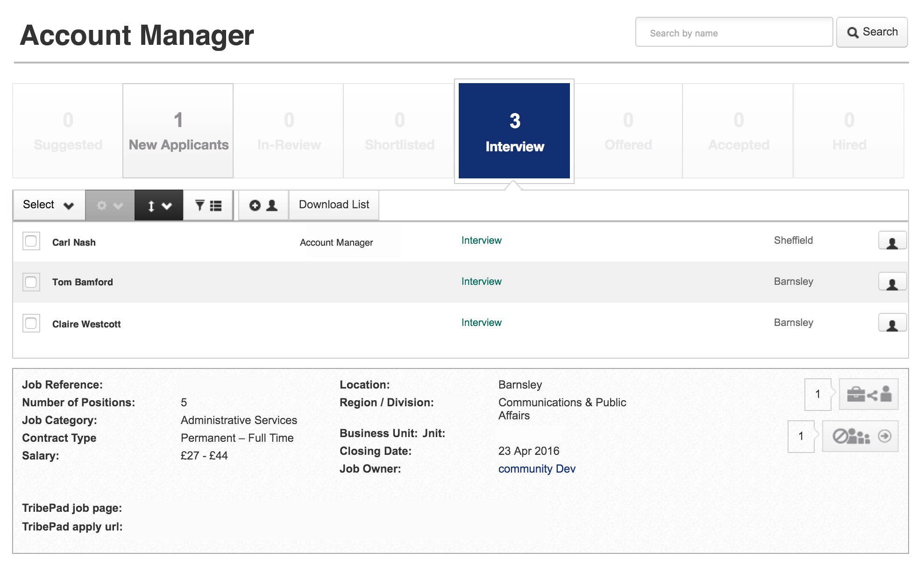Tick Tom Bamford's checkbox
Image resolution: width=924 pixels, height=566 pixels.
click(31, 282)
